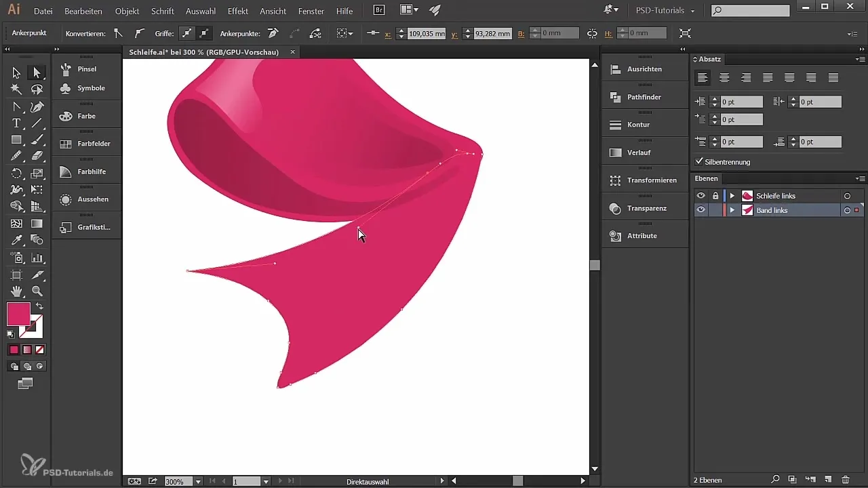Select the Column Graph tool

(x=37, y=258)
